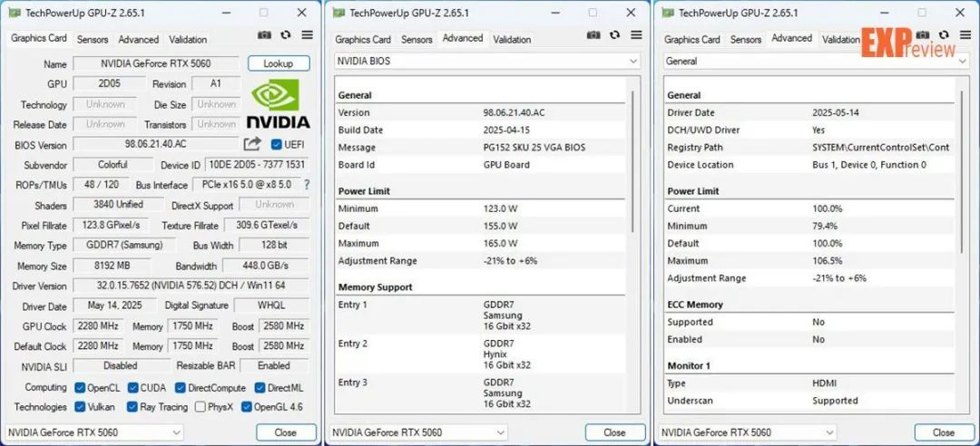Screen dimensions: 980x446
Task: Click Entry 2 row with GDDR7 Hynix
Action: 482,354
